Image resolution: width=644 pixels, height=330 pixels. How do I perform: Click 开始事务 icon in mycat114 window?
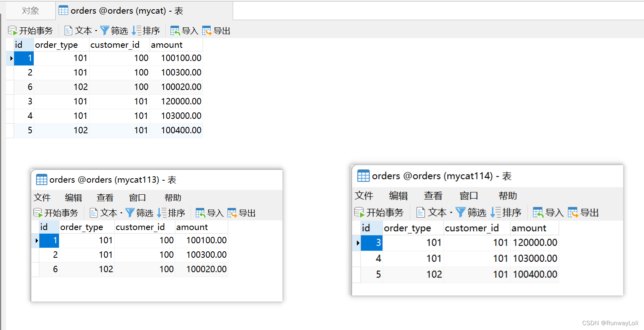359,212
